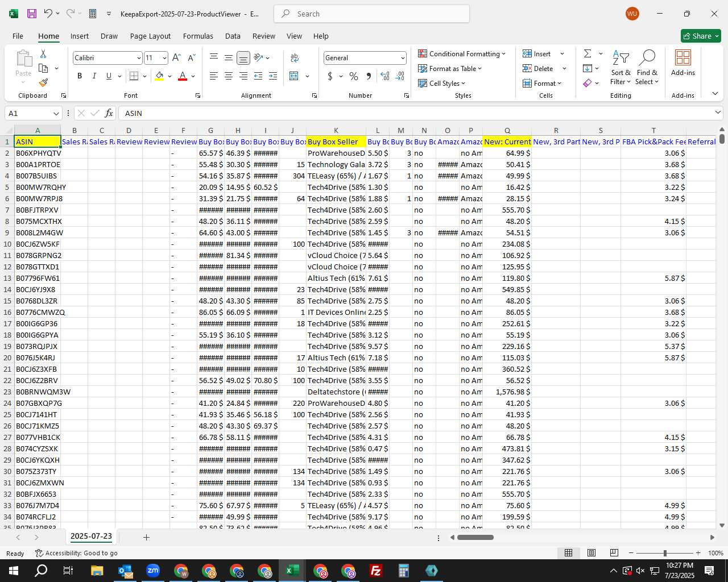Toggle Italic formatting
Image resolution: width=728 pixels, height=582 pixels.
(x=94, y=76)
